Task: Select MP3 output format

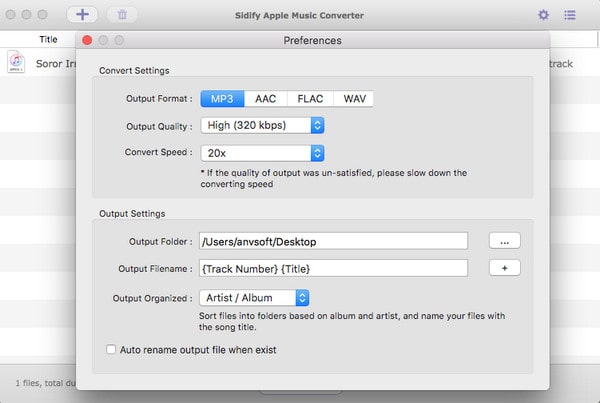Action: (222, 99)
